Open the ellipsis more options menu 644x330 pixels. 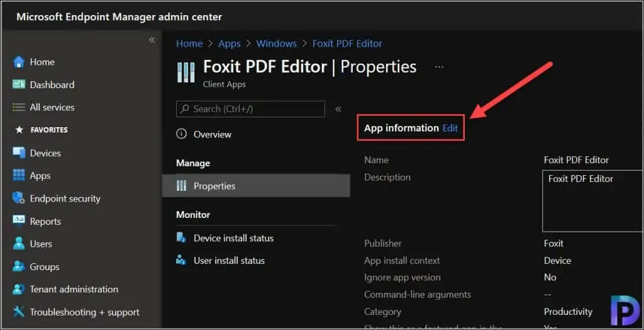439,67
